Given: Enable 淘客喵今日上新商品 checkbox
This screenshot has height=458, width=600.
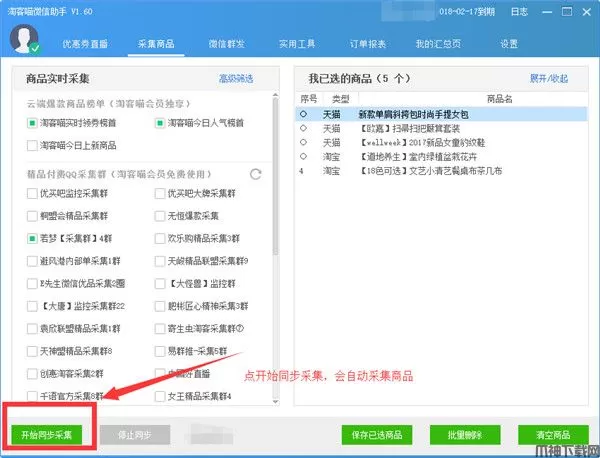Looking at the screenshot, I should (x=32, y=145).
